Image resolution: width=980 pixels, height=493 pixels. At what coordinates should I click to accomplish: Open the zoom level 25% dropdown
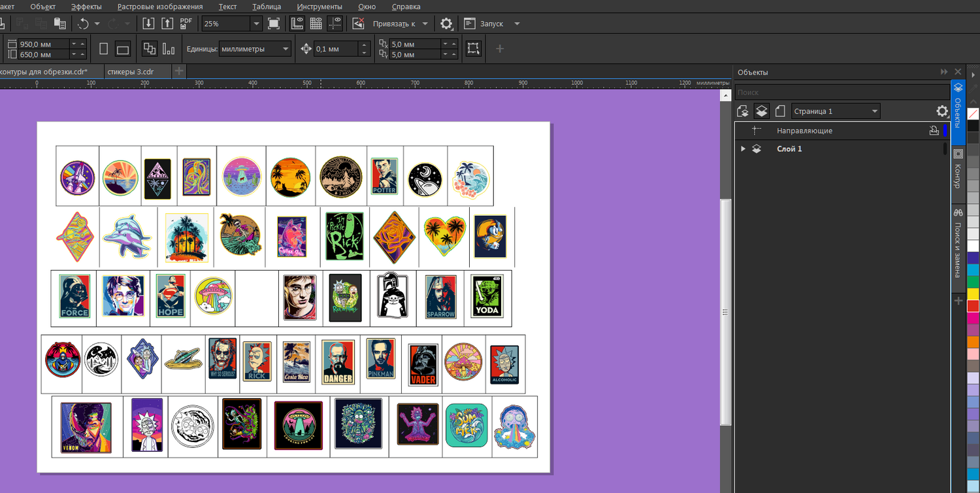[256, 24]
